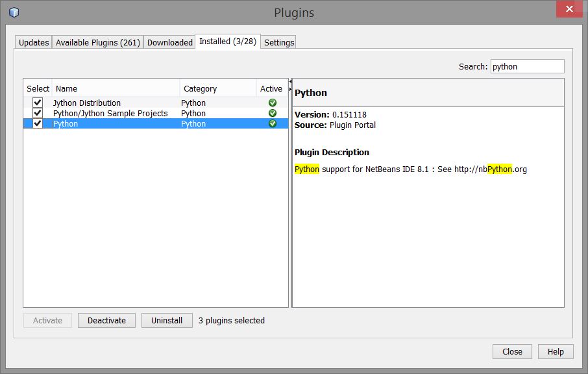Click the highlighted Python plugin name

[x=66, y=124]
